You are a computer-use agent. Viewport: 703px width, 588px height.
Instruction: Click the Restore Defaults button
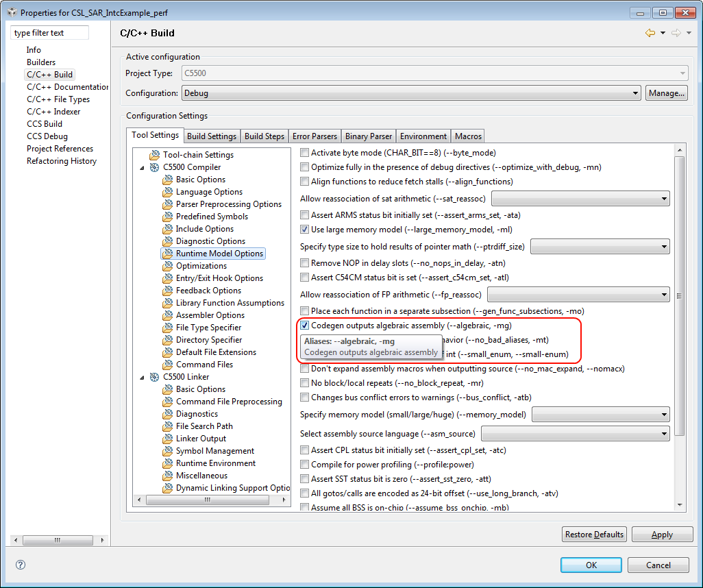[594, 535]
